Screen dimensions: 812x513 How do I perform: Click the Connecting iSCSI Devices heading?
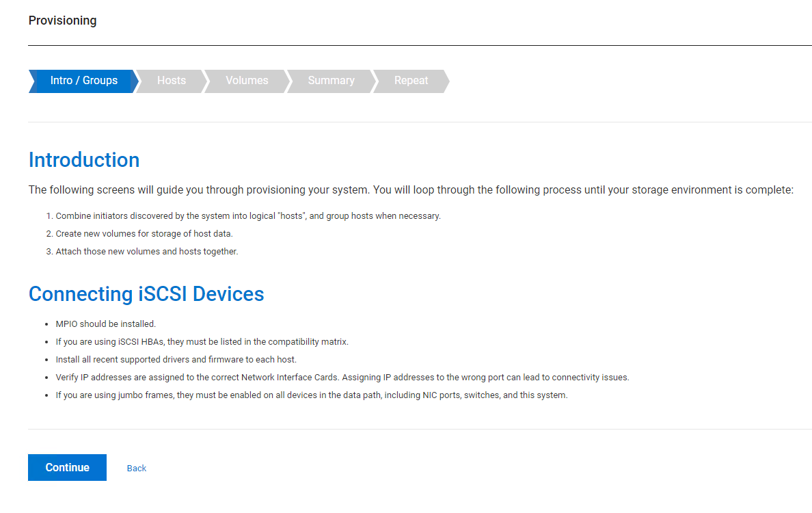[x=146, y=294]
